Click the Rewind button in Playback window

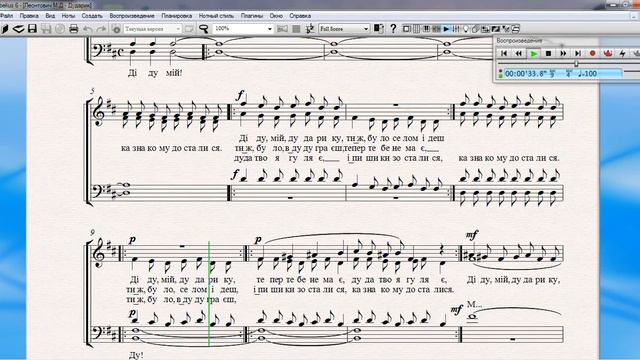[519, 53]
